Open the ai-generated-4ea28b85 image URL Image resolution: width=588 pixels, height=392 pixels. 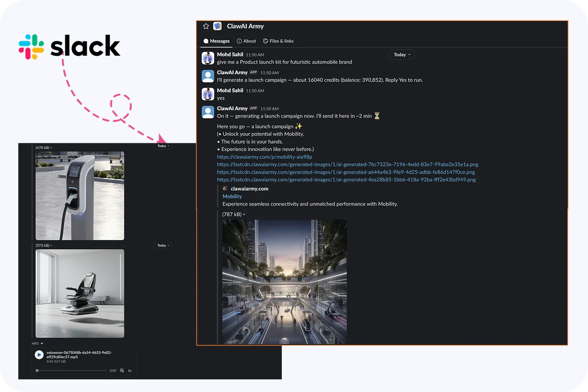346,179
